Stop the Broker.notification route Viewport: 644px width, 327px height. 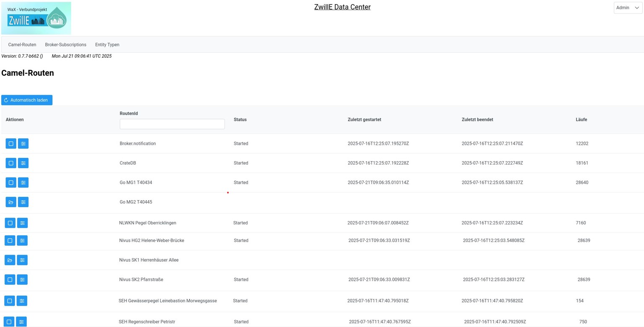11,144
